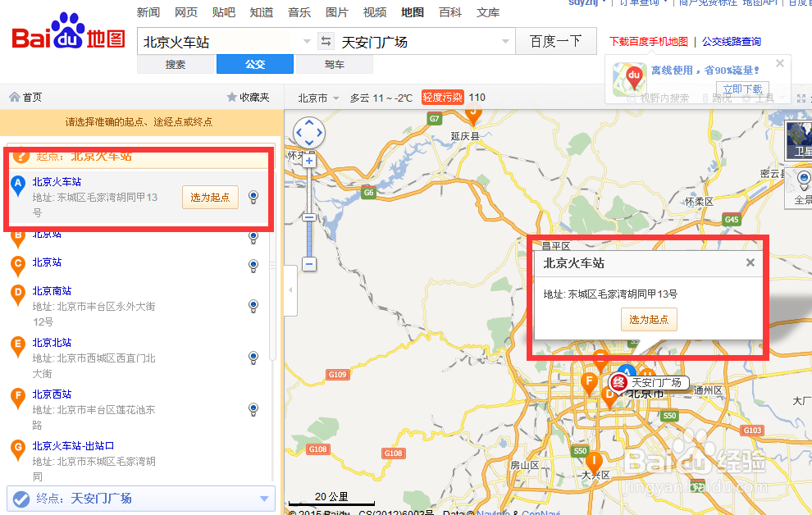Locate 北京北站 map pin icon
The image size is (812, 515).
pyautogui.click(x=253, y=357)
